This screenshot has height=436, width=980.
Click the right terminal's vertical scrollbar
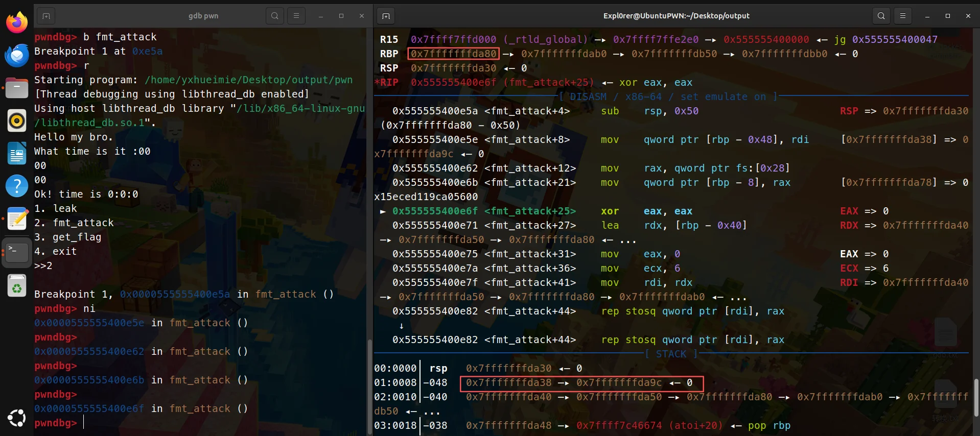coord(976,398)
